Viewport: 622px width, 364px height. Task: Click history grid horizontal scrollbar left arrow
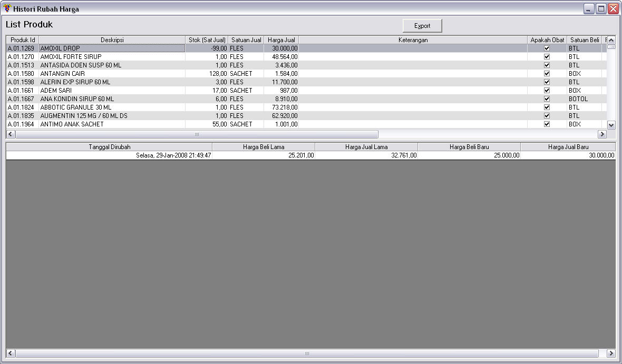11,353
